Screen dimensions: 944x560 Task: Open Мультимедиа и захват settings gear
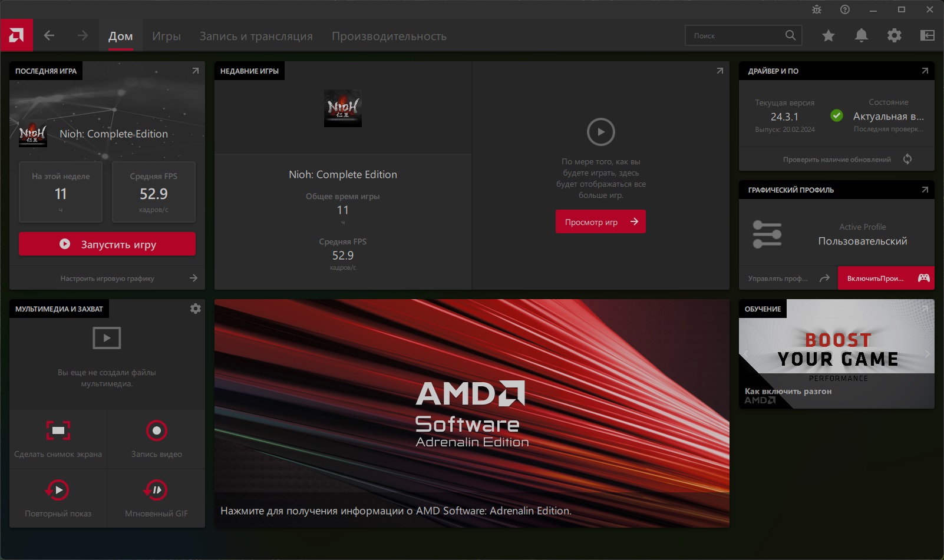click(x=196, y=309)
